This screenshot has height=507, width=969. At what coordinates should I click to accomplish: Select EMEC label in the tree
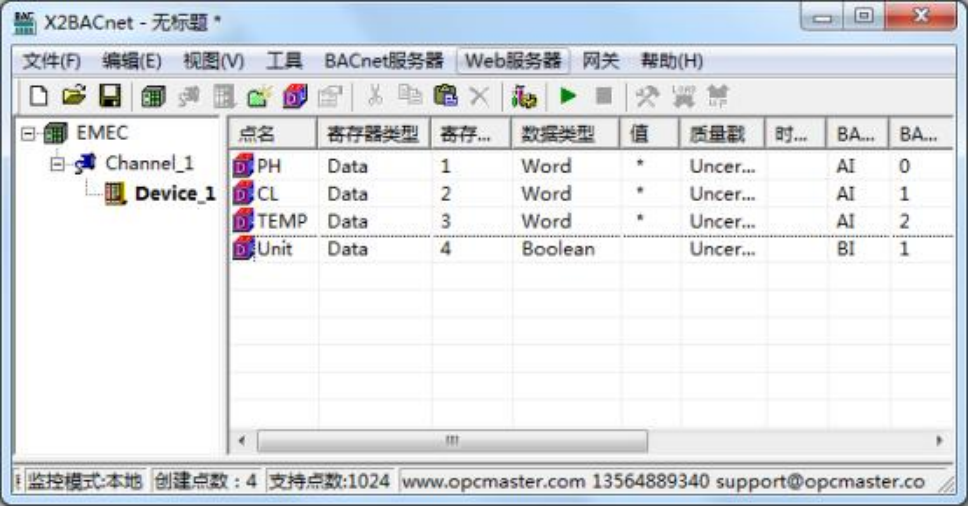[x=102, y=133]
